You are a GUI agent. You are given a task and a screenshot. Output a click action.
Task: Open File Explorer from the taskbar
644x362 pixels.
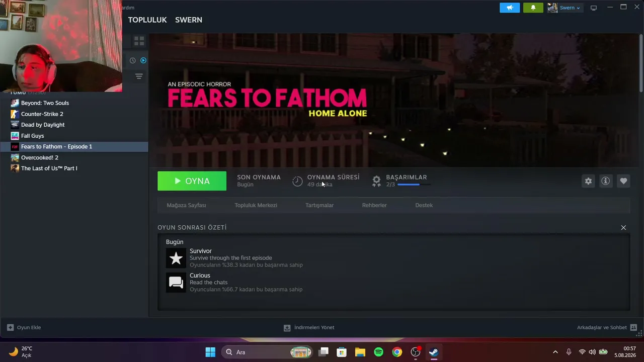coord(360,352)
